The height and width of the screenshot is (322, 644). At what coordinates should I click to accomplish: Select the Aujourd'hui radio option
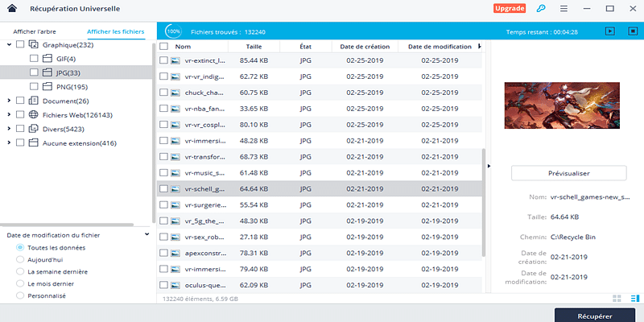(19, 259)
